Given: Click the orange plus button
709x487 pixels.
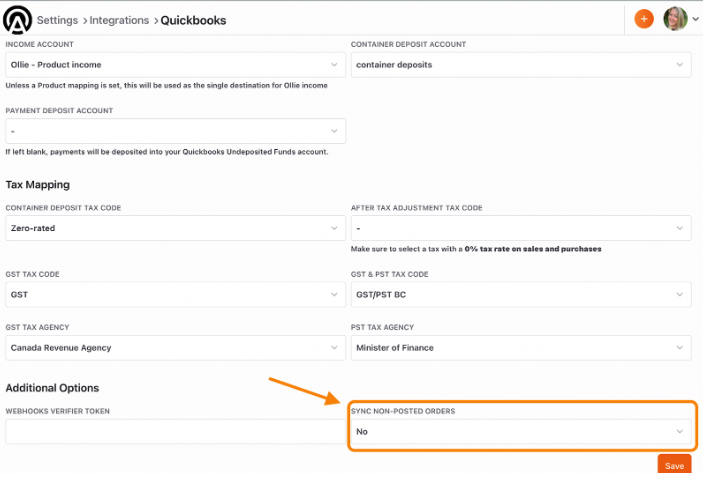Looking at the screenshot, I should point(644,19).
